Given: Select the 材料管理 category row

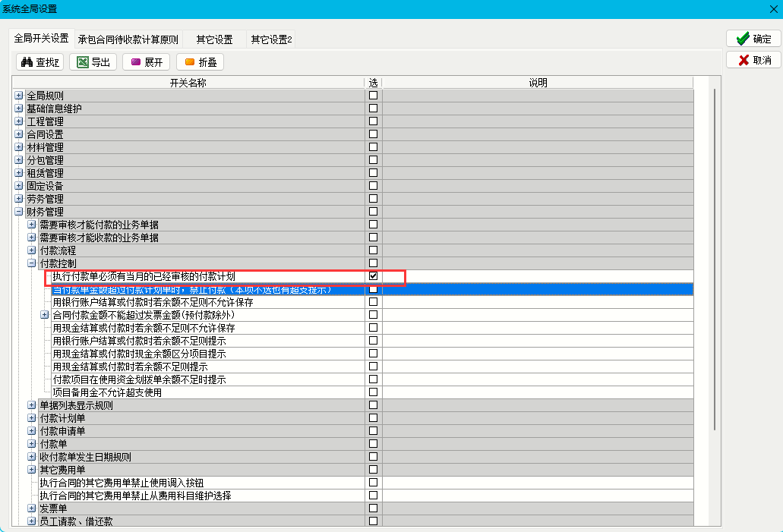Looking at the screenshot, I should 46,147.
